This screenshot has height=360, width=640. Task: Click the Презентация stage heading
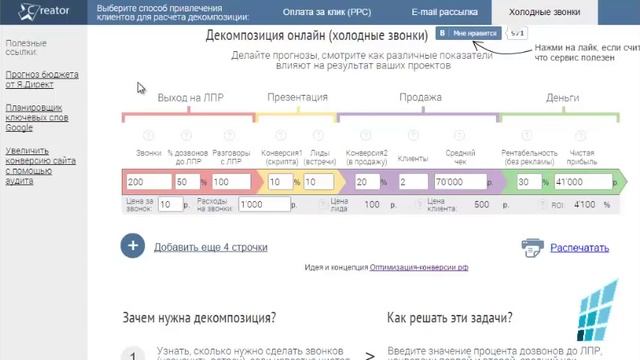pyautogui.click(x=298, y=98)
